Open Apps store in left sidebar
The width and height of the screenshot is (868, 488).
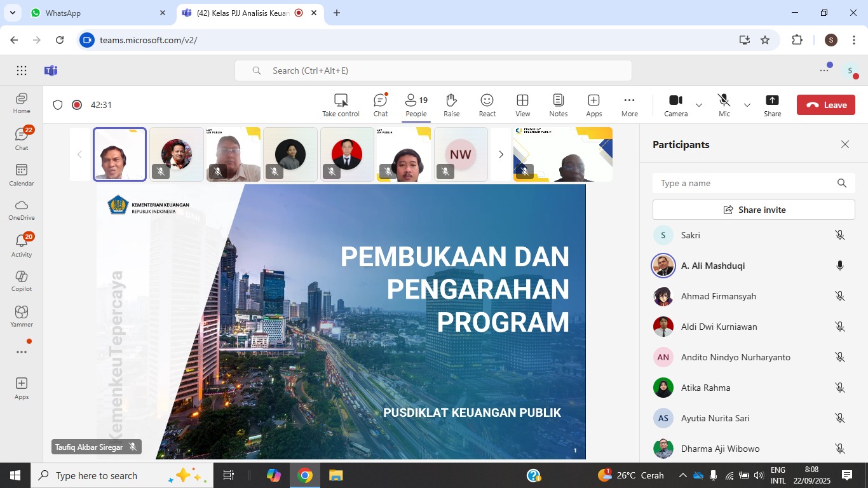click(x=22, y=388)
